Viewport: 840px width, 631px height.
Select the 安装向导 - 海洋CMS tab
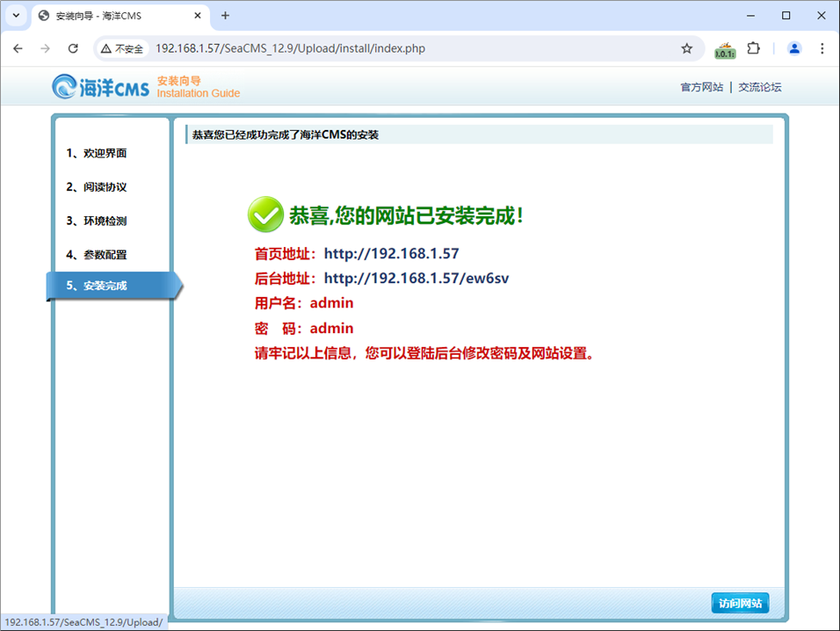[114, 16]
